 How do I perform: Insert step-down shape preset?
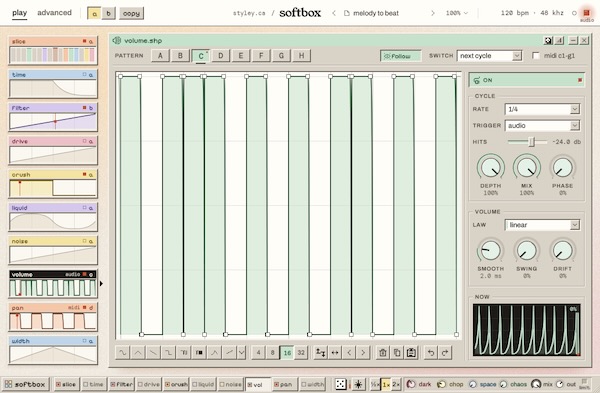coord(168,352)
